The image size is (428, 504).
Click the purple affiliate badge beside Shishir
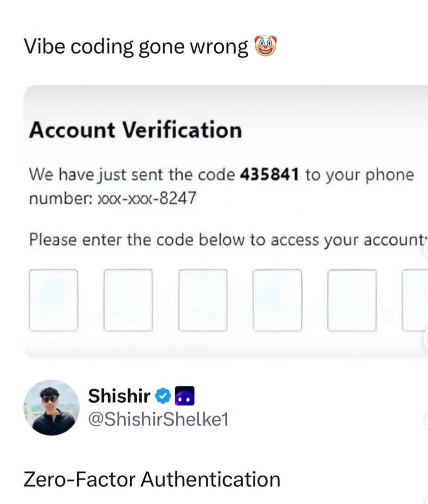pos(185,396)
